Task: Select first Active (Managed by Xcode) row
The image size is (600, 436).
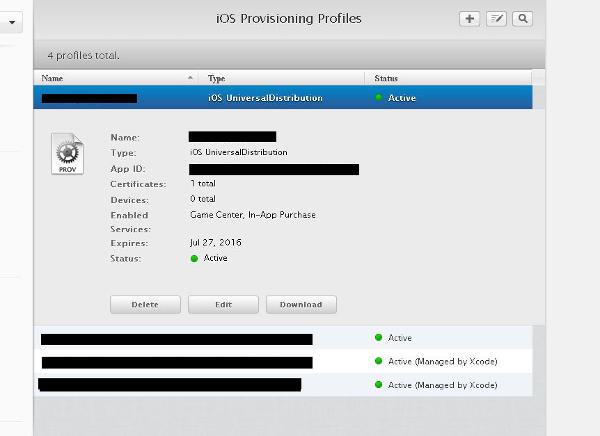Action: [x=283, y=361]
